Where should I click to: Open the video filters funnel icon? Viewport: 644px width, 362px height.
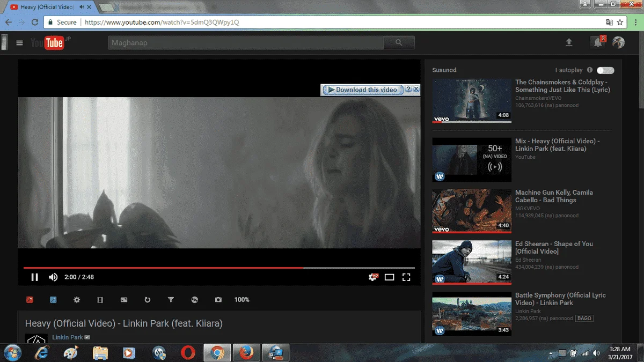coord(171,300)
